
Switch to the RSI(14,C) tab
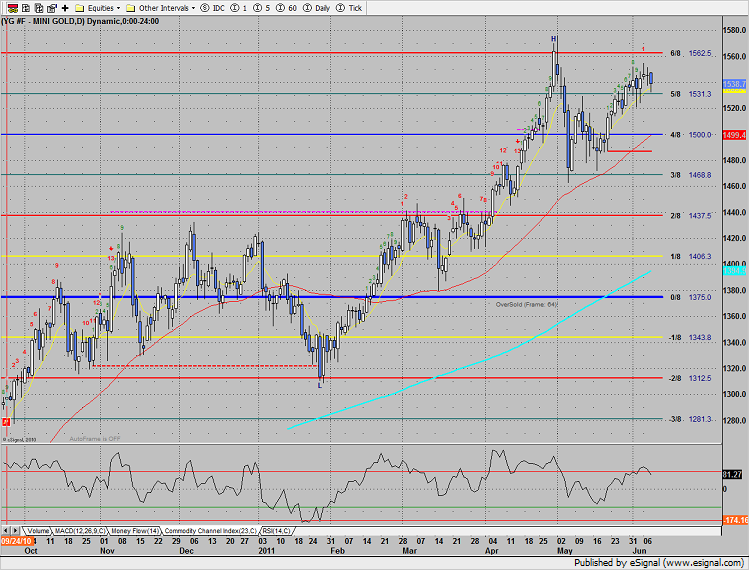(276, 531)
